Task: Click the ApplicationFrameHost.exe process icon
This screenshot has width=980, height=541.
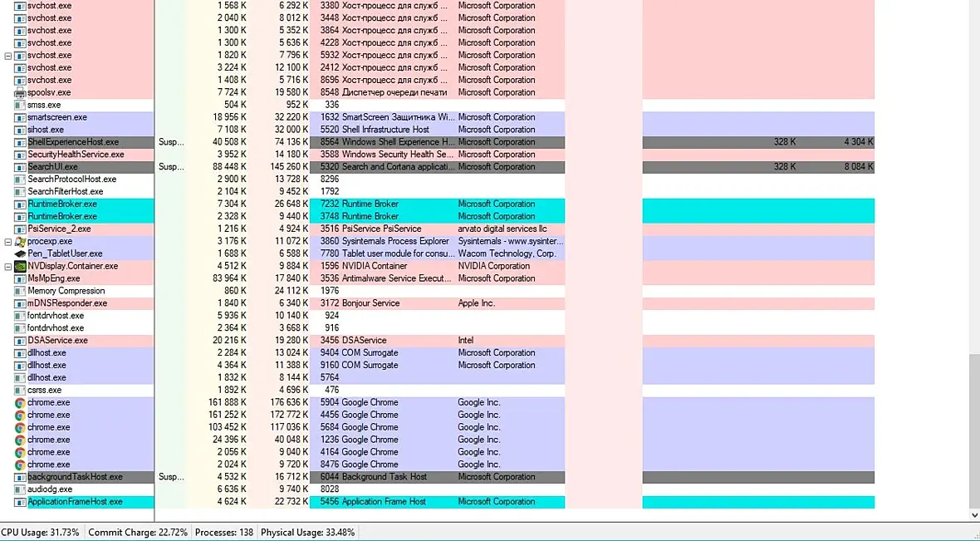Action: point(20,502)
